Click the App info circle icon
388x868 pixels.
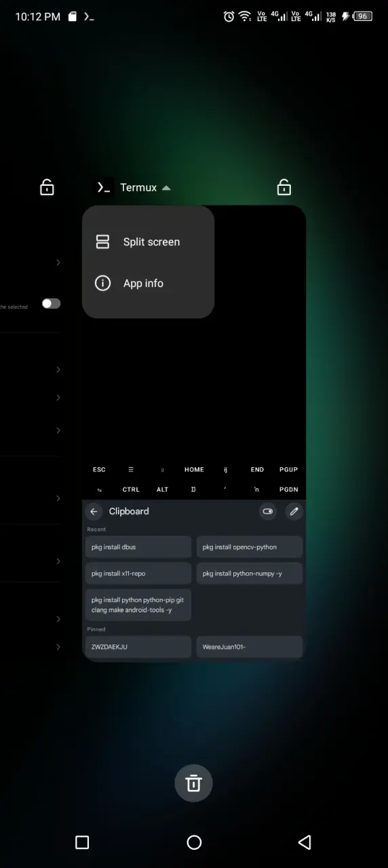pos(102,283)
